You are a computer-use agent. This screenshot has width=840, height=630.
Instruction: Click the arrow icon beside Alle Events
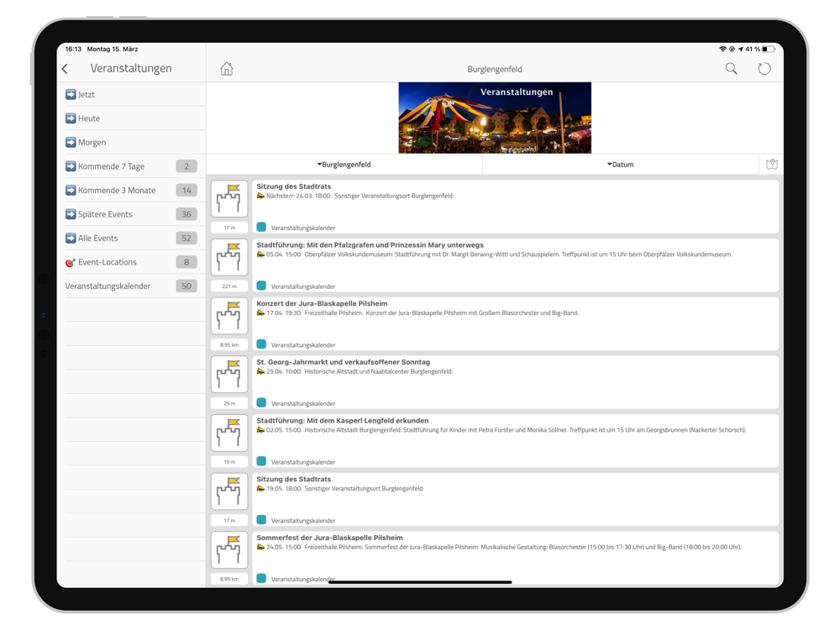(71, 238)
